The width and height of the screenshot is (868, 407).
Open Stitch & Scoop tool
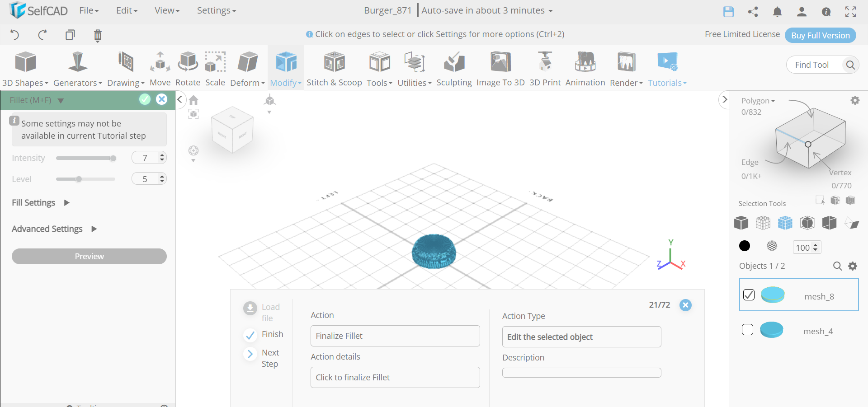point(334,69)
